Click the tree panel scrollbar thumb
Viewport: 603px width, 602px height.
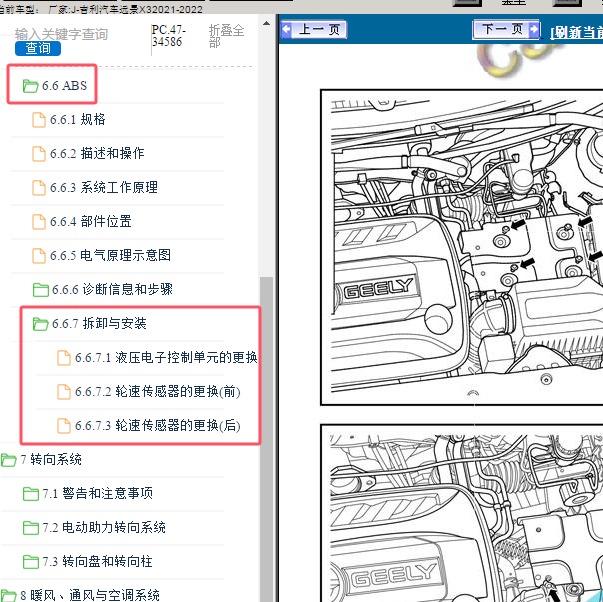(x=266, y=439)
